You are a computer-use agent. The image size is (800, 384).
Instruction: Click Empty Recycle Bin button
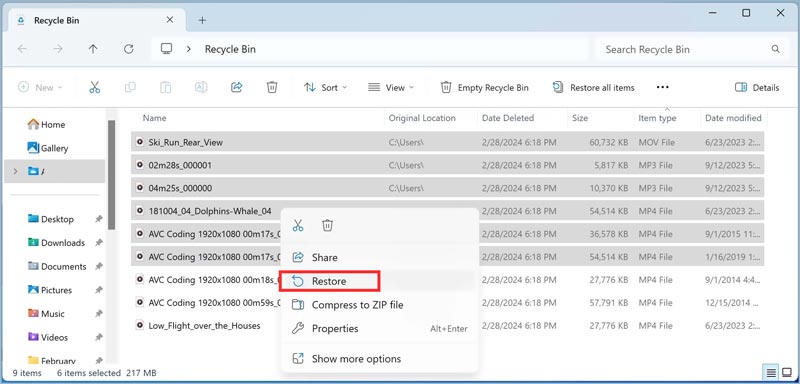pos(484,87)
